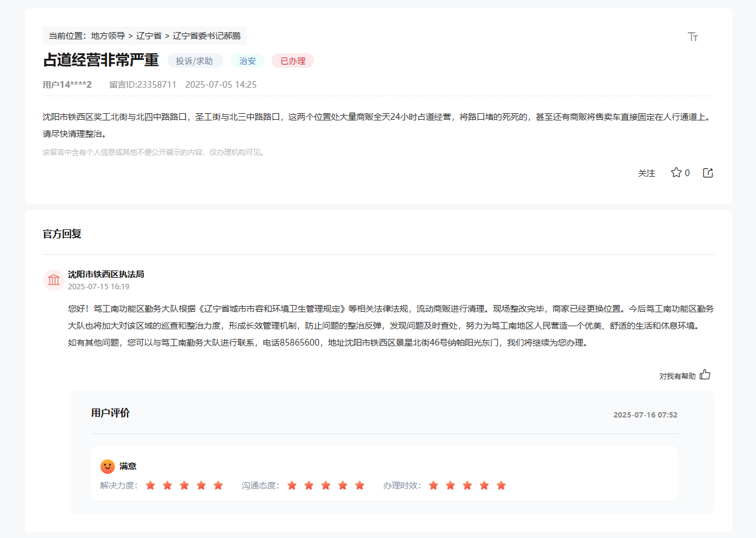Click the post title 占道经营非常严重

click(100, 61)
